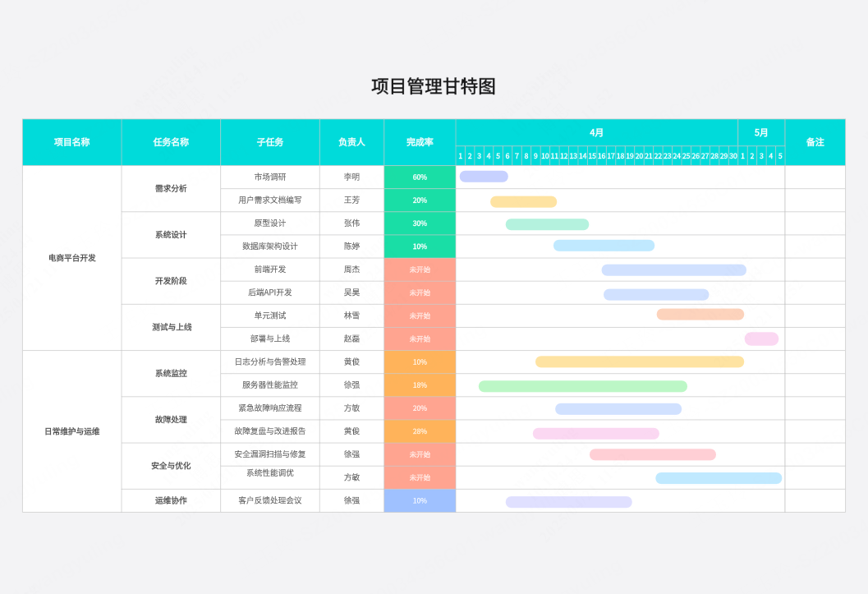Screen dimensions: 868x594
Task: Select the 后端API开发 Gantt bar
Action: point(656,294)
